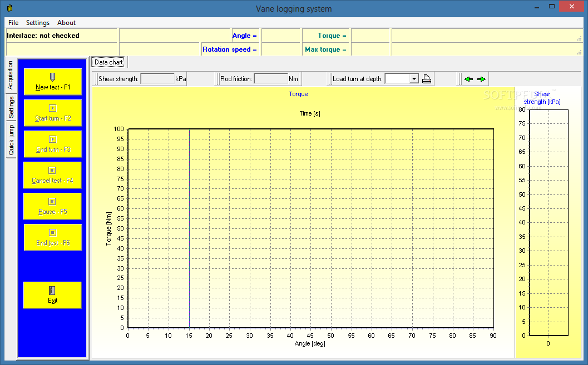Click the 'Torque [Nm]' vertical axis label
The height and width of the screenshot is (365, 588).
point(108,229)
